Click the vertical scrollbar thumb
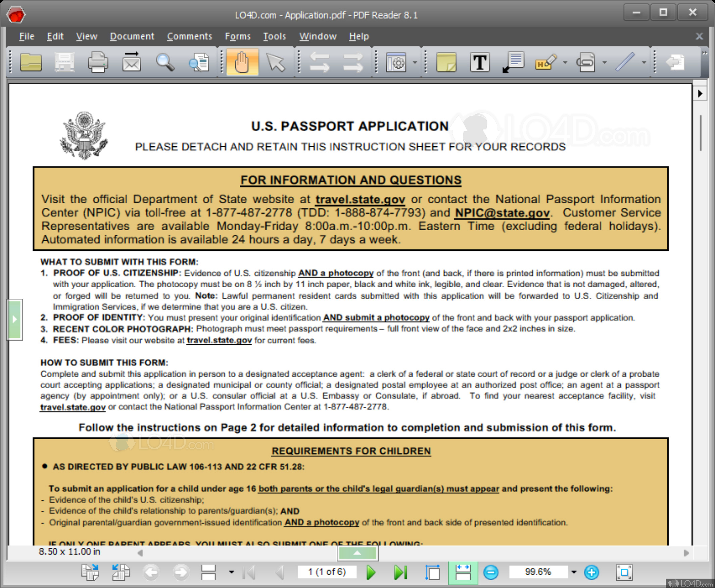The width and height of the screenshot is (715, 588). pyautogui.click(x=701, y=133)
